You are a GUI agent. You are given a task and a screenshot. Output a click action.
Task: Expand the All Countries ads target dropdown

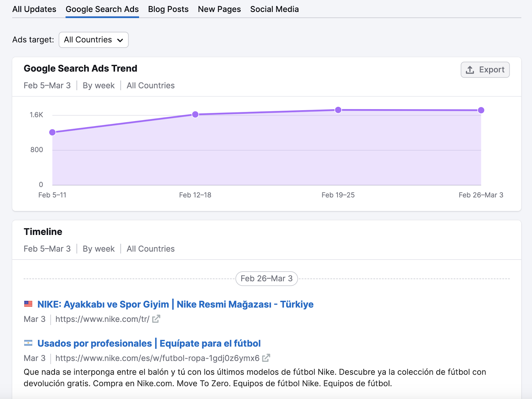(x=93, y=40)
